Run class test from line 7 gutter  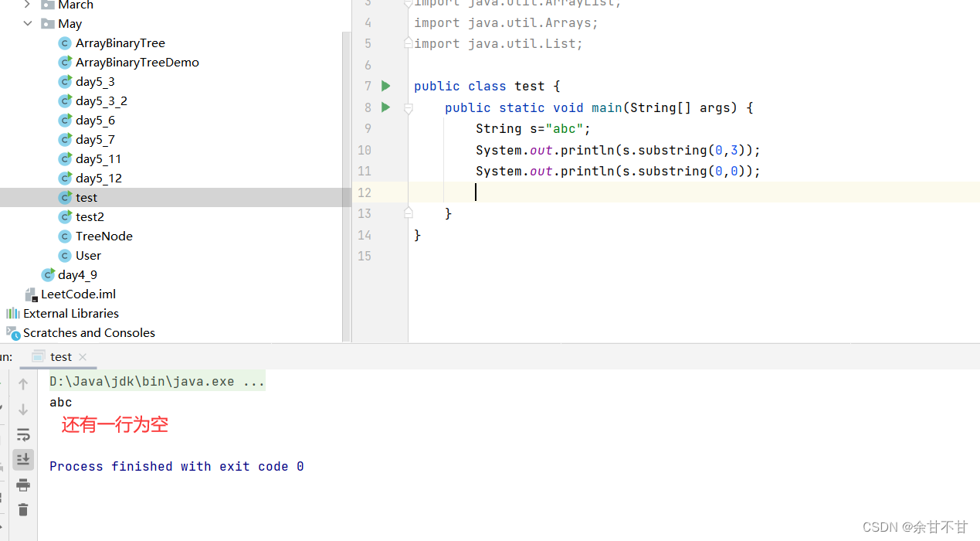[386, 86]
